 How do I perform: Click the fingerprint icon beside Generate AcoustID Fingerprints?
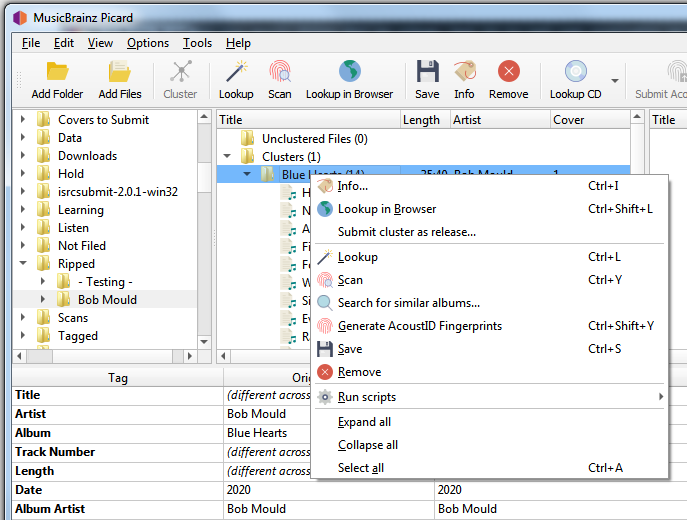pos(325,326)
